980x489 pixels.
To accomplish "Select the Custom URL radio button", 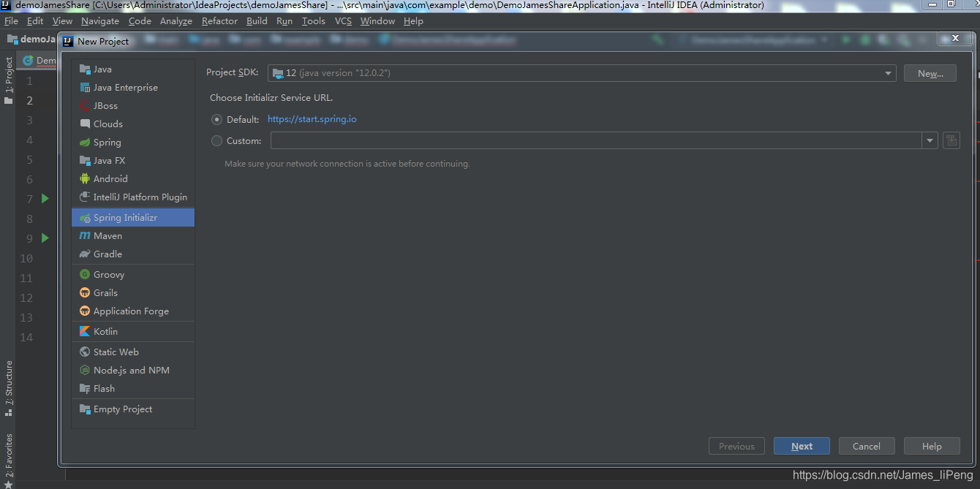I will [x=216, y=141].
